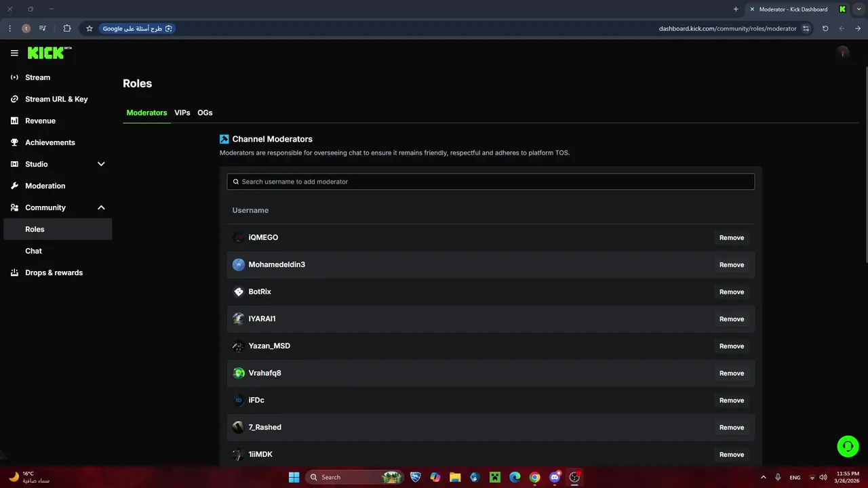
Task: Remove Mohamedeldin3 as moderator
Action: 732,265
